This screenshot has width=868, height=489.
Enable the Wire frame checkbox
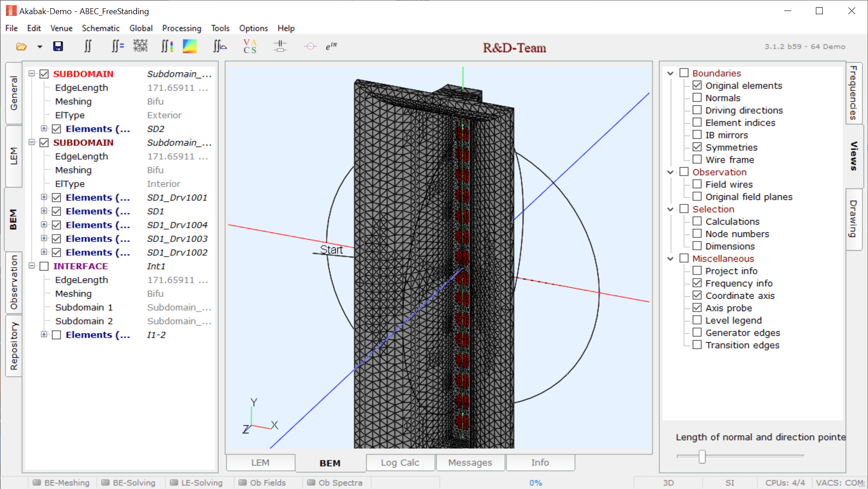[697, 159]
